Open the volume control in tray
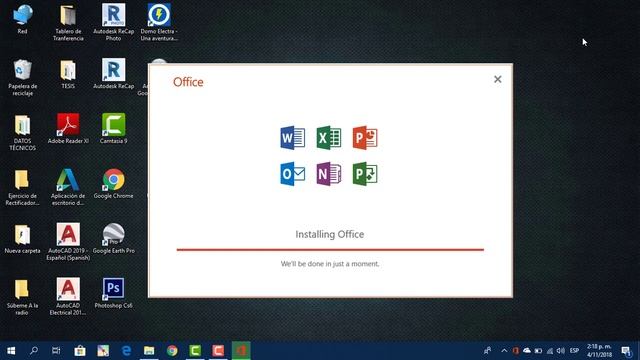The width and height of the screenshot is (640, 360). pyautogui.click(x=561, y=351)
